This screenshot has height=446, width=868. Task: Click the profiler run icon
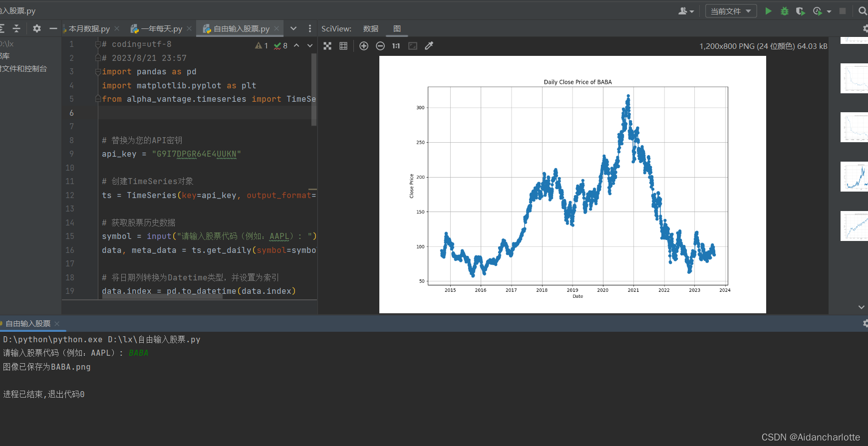tap(817, 11)
